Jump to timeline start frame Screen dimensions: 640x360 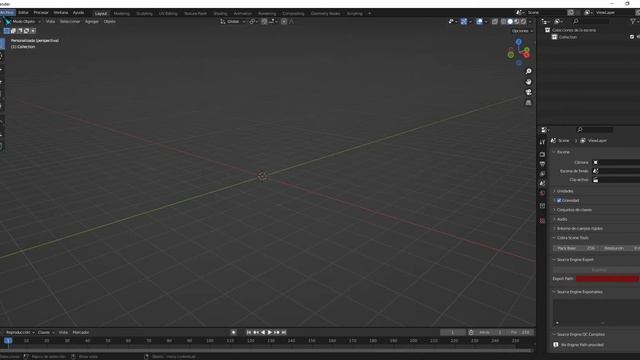pos(249,333)
